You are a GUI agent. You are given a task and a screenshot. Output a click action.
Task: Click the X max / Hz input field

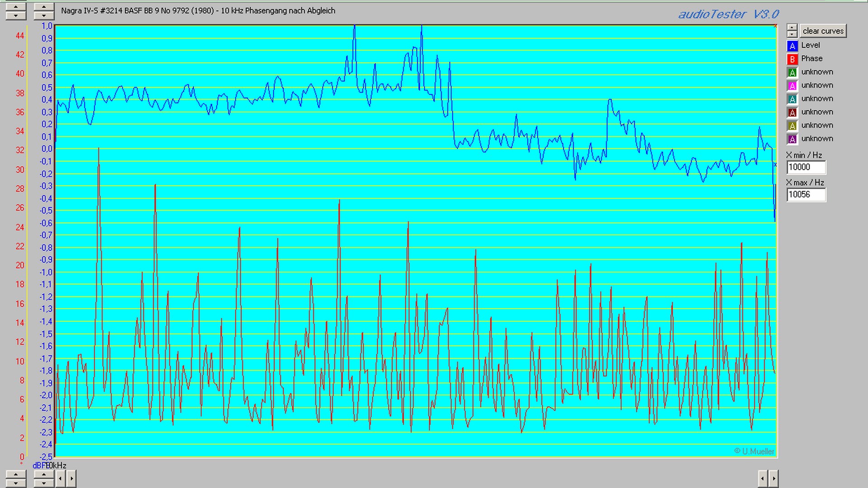806,195
